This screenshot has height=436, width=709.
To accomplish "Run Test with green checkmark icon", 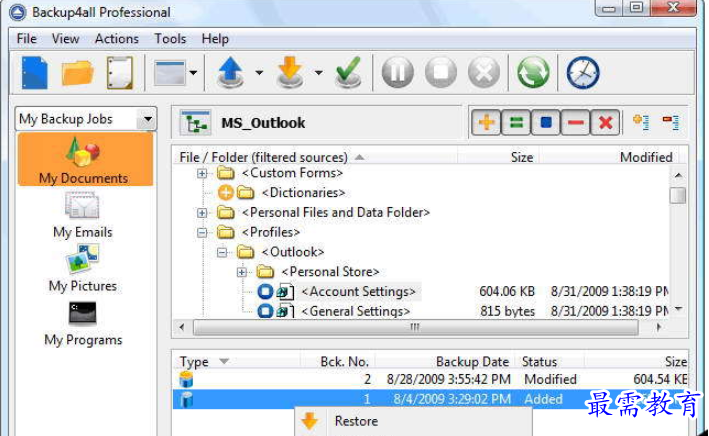I will 348,71.
